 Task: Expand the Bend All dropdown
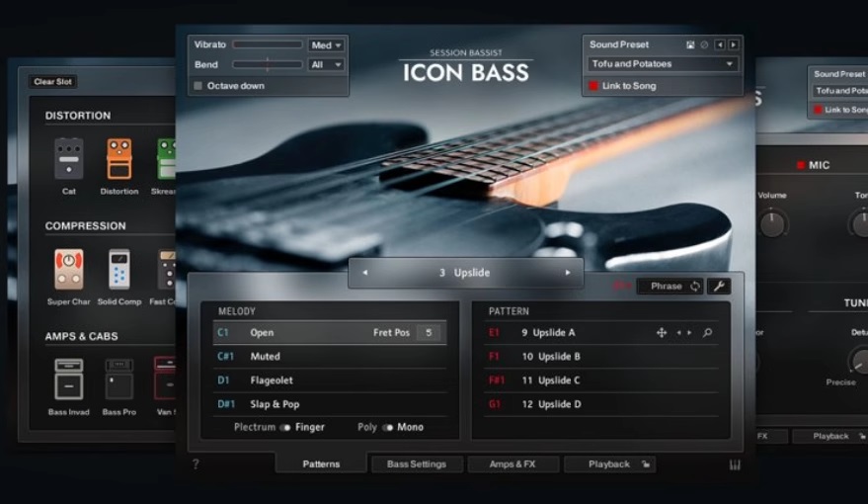point(326,65)
